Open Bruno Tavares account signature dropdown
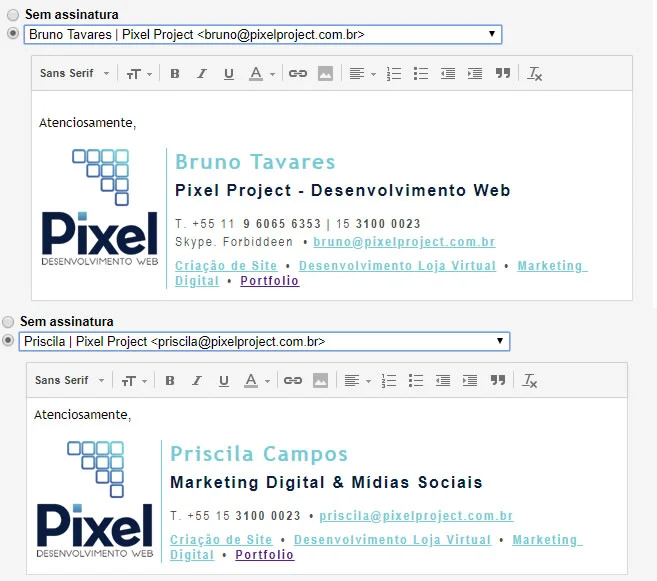Image resolution: width=657 pixels, height=581 pixels. click(x=263, y=34)
